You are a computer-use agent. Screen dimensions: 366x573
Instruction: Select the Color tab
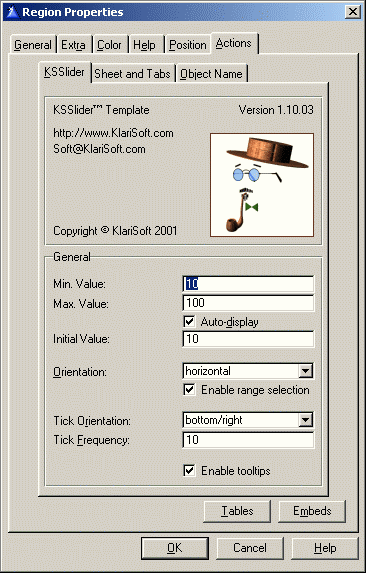(109, 45)
